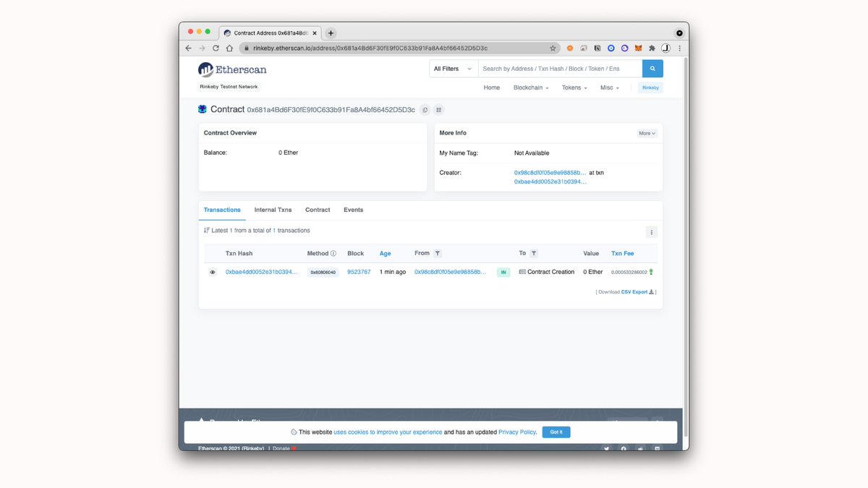Open the More dropdown in More Info card
868x488 pixels.
[x=647, y=133]
